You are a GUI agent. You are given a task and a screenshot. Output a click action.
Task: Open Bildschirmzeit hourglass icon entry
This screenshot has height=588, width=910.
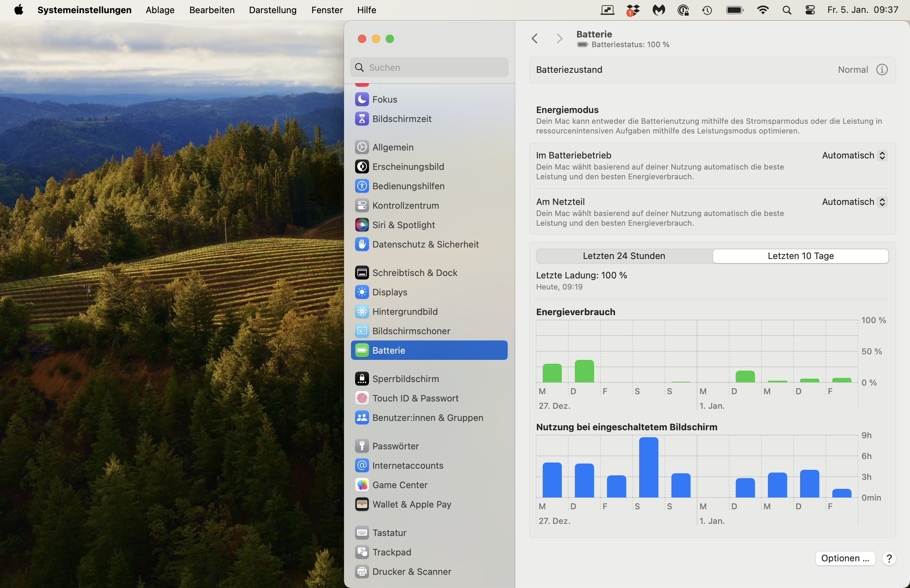pyautogui.click(x=401, y=119)
